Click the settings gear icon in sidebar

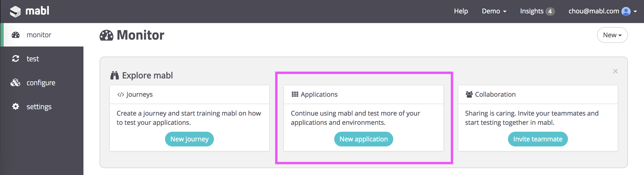(x=16, y=107)
